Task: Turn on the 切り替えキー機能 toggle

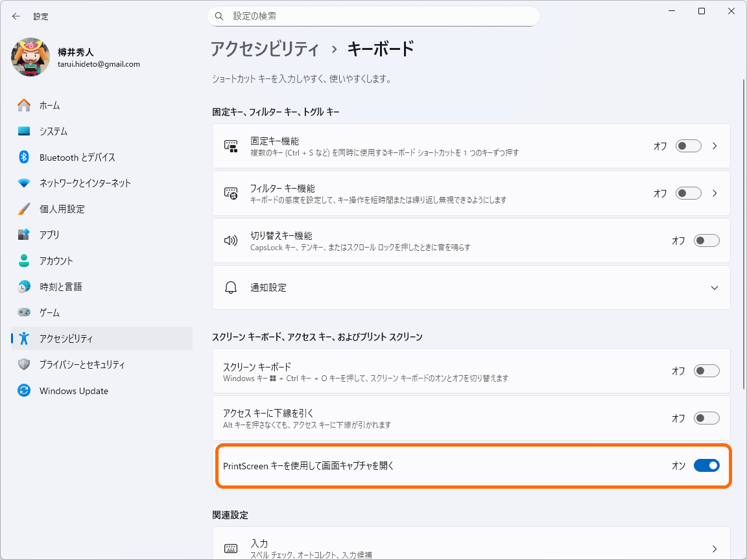Action: [x=707, y=240]
